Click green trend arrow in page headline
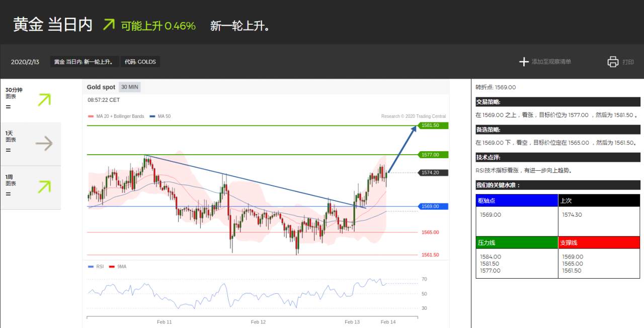Screen dimensions: 644x328 (x=108, y=24)
